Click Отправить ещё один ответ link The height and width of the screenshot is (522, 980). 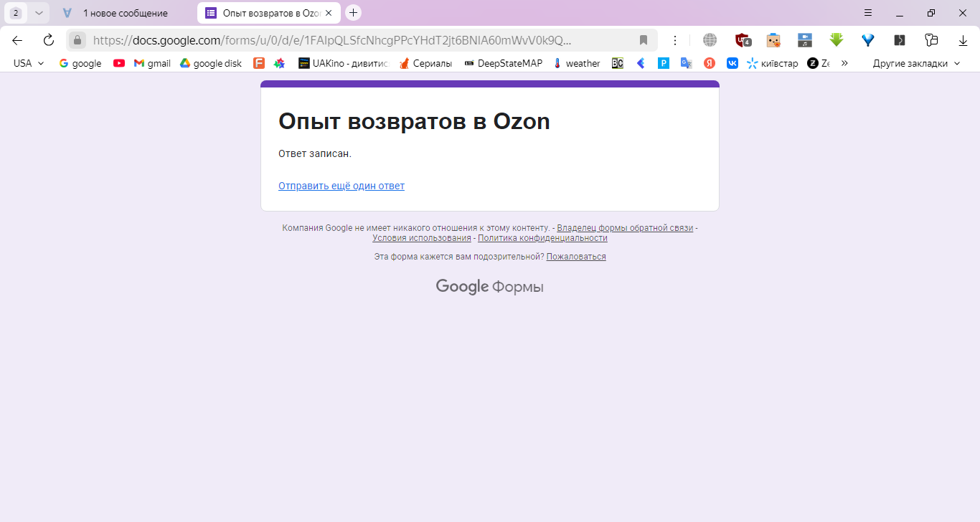[x=341, y=186]
